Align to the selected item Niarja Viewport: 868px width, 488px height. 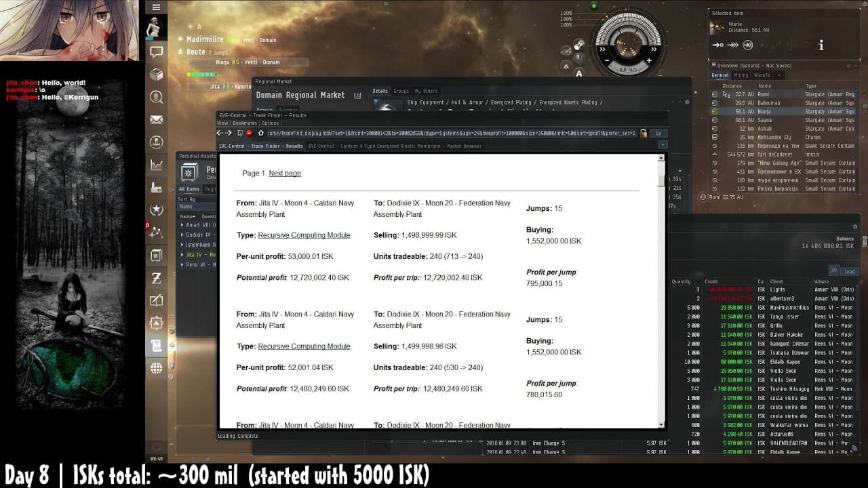point(717,45)
